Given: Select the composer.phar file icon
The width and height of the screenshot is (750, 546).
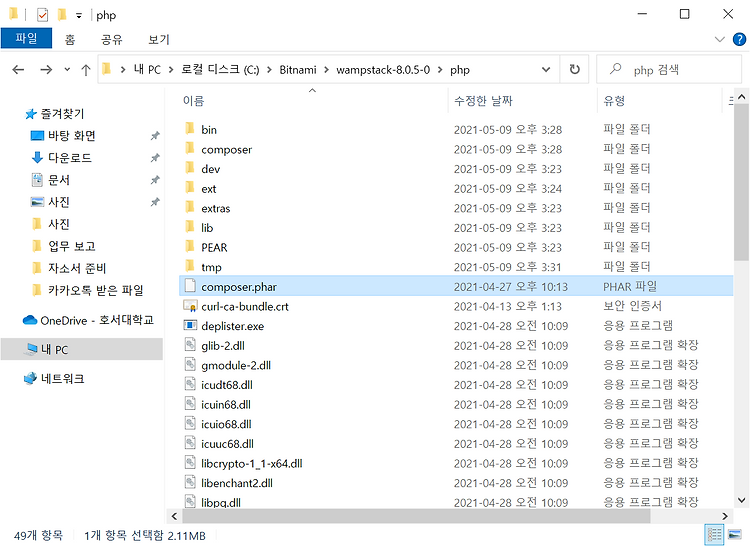Looking at the screenshot, I should click(x=190, y=286).
